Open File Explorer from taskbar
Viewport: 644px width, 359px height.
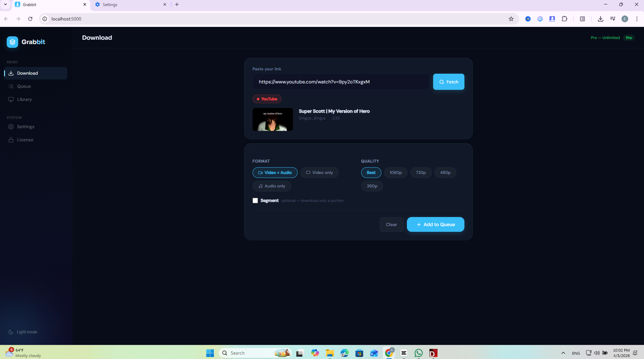(330, 353)
